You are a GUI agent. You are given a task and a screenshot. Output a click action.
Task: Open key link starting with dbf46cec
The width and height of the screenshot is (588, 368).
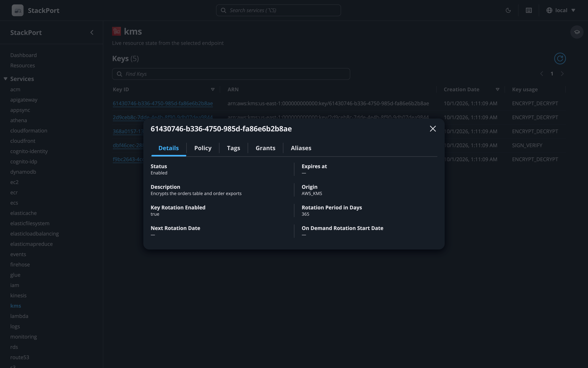128,145
